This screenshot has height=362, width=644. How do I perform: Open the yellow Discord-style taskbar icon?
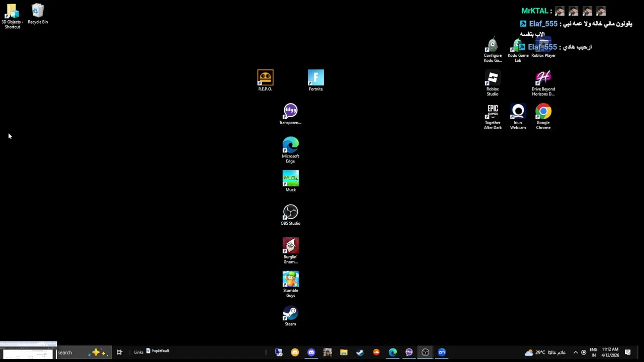295,352
